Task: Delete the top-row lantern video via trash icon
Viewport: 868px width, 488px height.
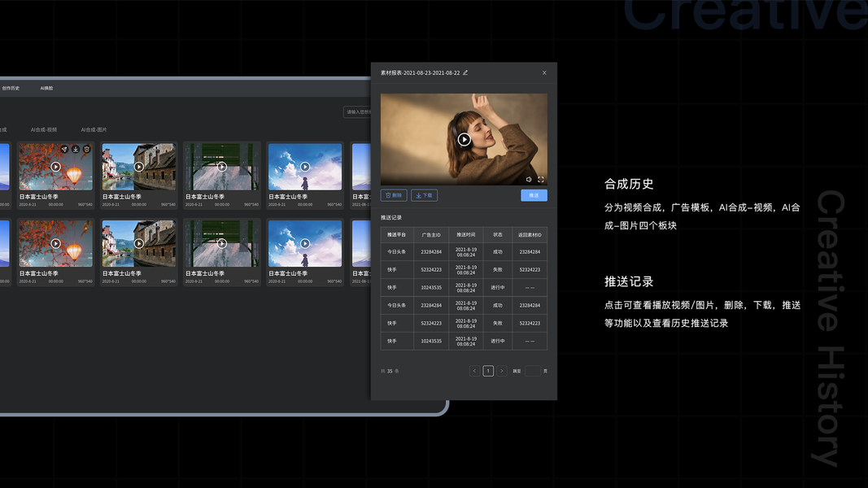Action: click(86, 150)
